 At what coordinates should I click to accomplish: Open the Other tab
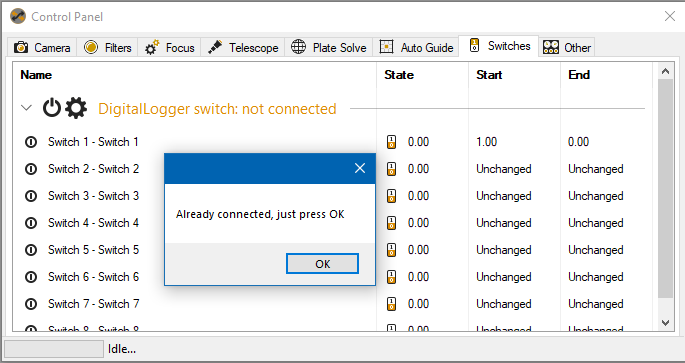(x=567, y=48)
